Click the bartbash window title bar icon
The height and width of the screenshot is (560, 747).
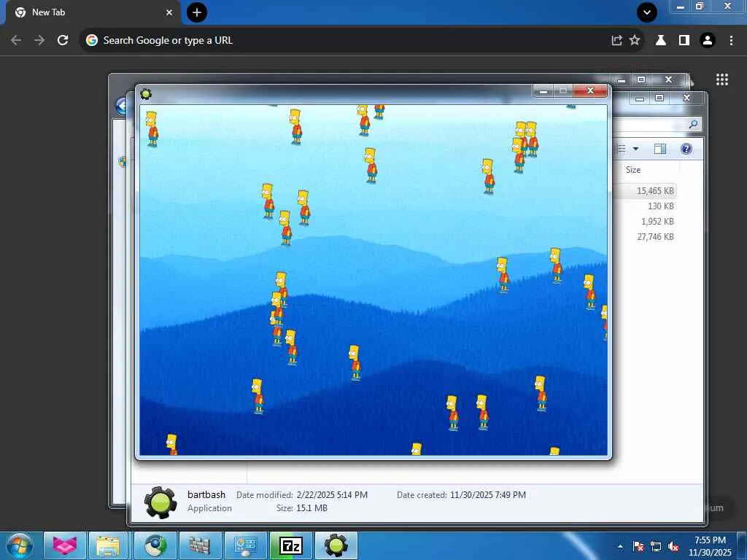coord(146,94)
